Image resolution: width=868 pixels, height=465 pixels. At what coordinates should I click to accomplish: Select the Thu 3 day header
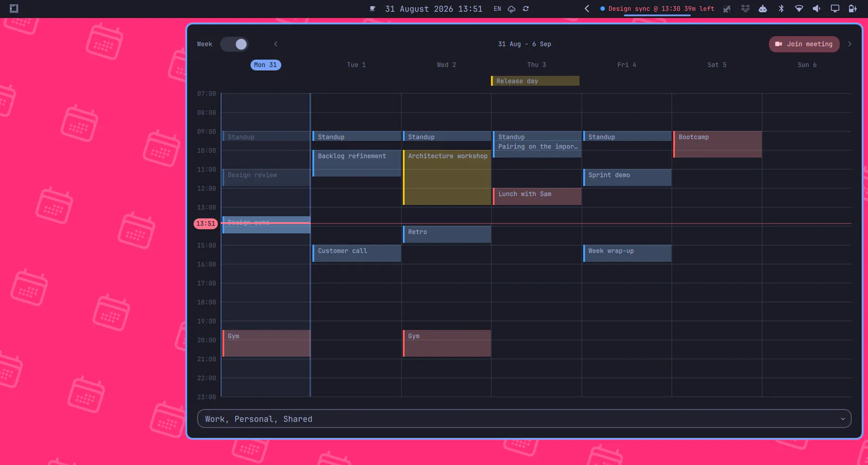[537, 65]
